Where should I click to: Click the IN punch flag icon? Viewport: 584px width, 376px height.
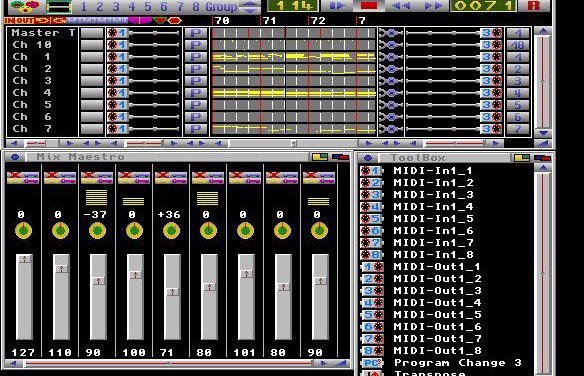pos(9,20)
